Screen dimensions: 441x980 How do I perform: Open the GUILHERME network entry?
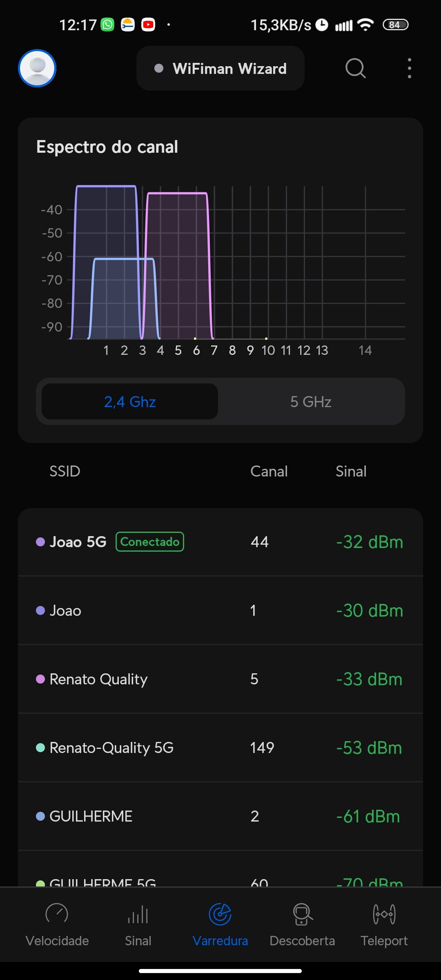220,816
